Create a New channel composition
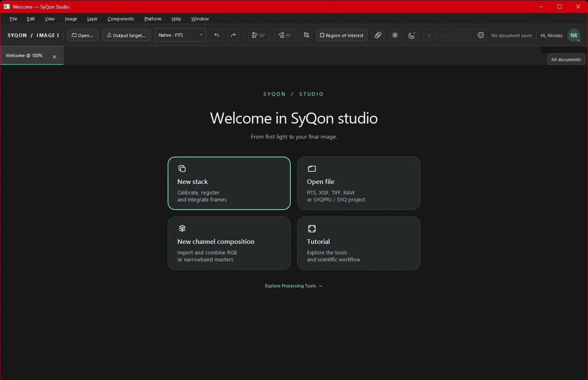Screen dimensions: 588x380 (229, 243)
